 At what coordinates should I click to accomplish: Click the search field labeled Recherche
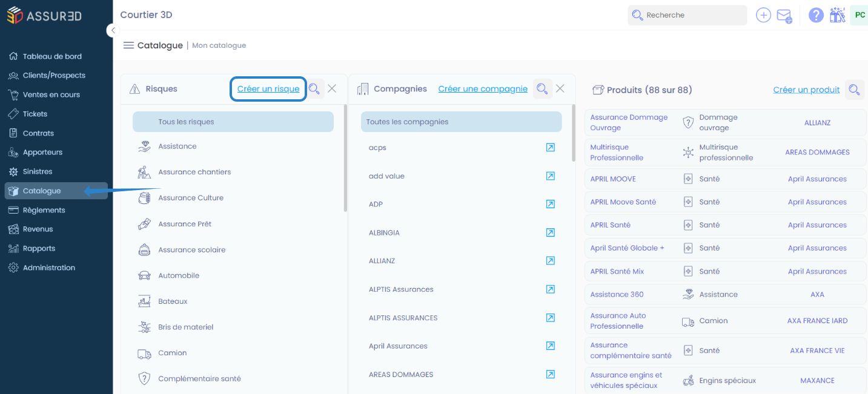tap(687, 15)
